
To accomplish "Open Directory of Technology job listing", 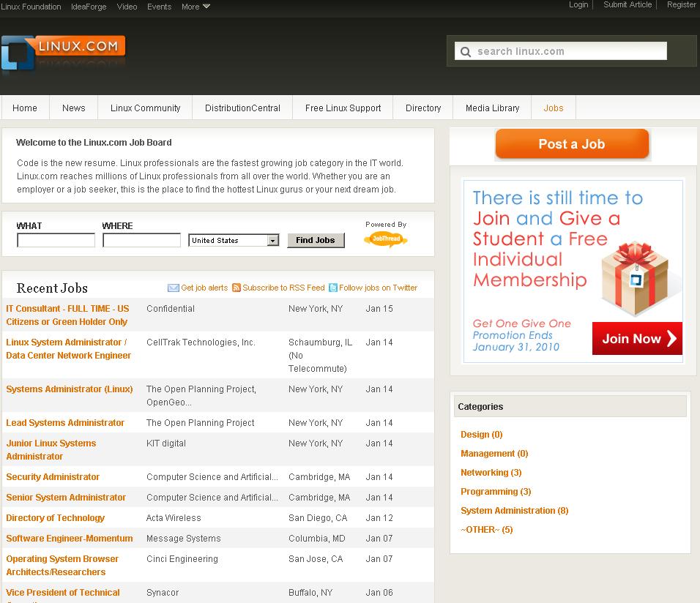I will [56, 518].
